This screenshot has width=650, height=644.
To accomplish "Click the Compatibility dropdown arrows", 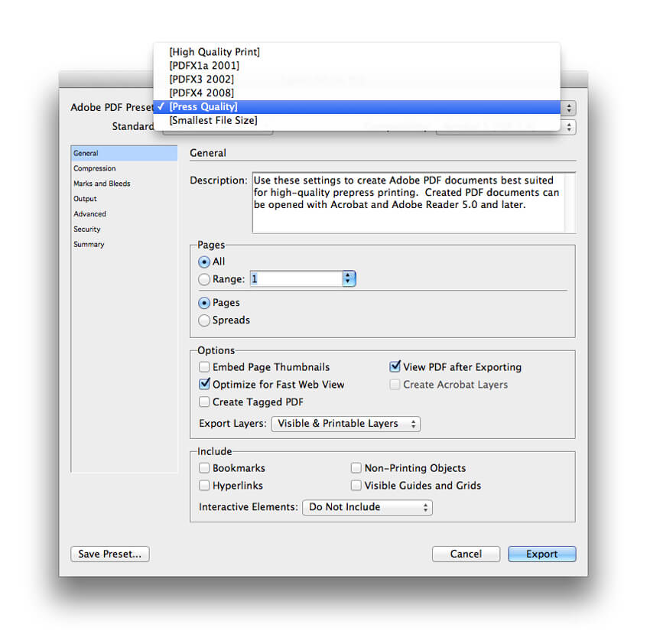I will click(x=569, y=127).
